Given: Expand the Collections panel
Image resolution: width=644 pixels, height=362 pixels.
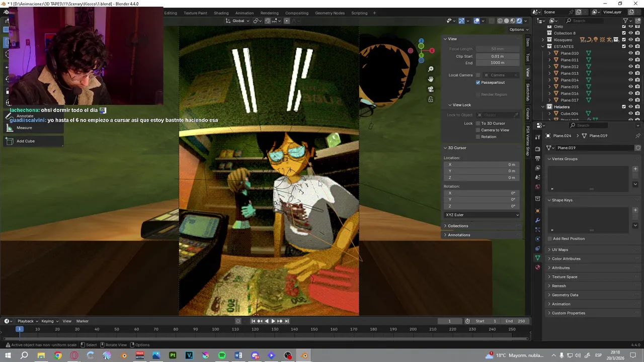Looking at the screenshot, I should coord(458,226).
